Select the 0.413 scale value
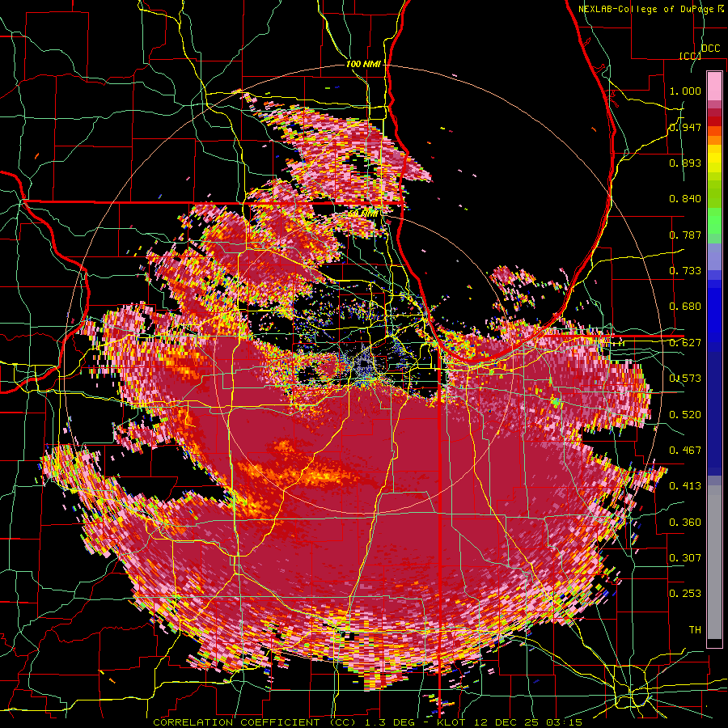The width and height of the screenshot is (728, 728). point(685,486)
